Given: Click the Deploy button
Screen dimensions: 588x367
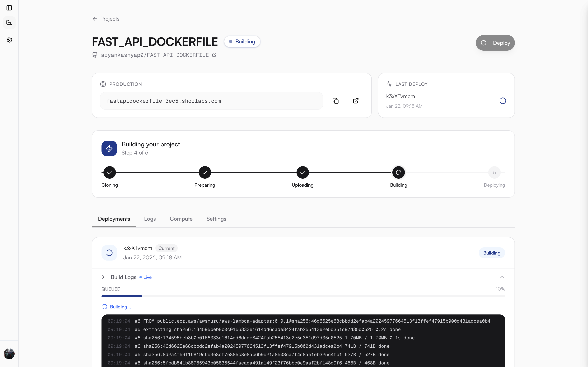Looking at the screenshot, I should pyautogui.click(x=495, y=43).
